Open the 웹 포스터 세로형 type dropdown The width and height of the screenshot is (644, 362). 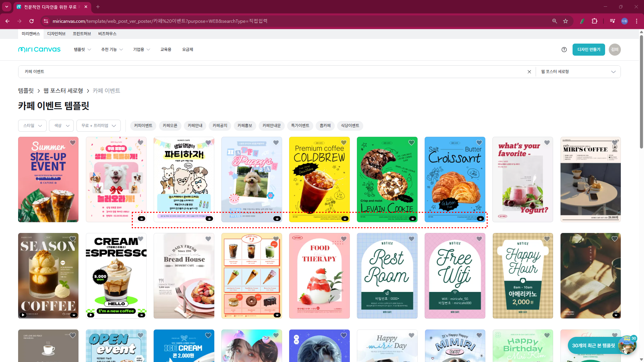pyautogui.click(x=578, y=72)
